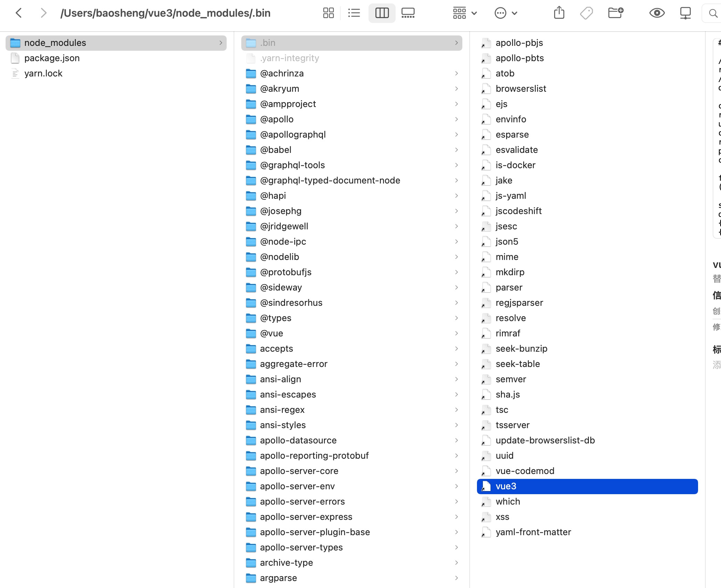Viewport: 721px width, 588px height.
Task: Expand the argparse folder chevron
Action: (x=456, y=578)
